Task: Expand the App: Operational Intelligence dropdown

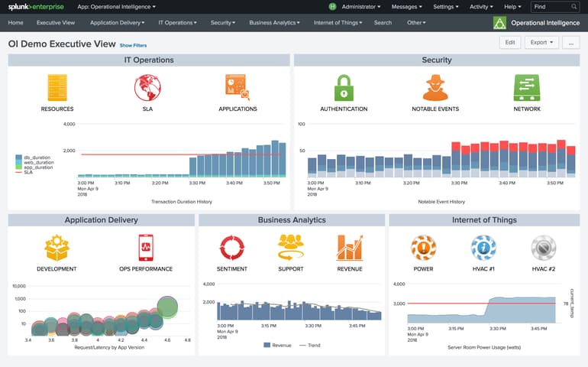Action: pos(116,7)
